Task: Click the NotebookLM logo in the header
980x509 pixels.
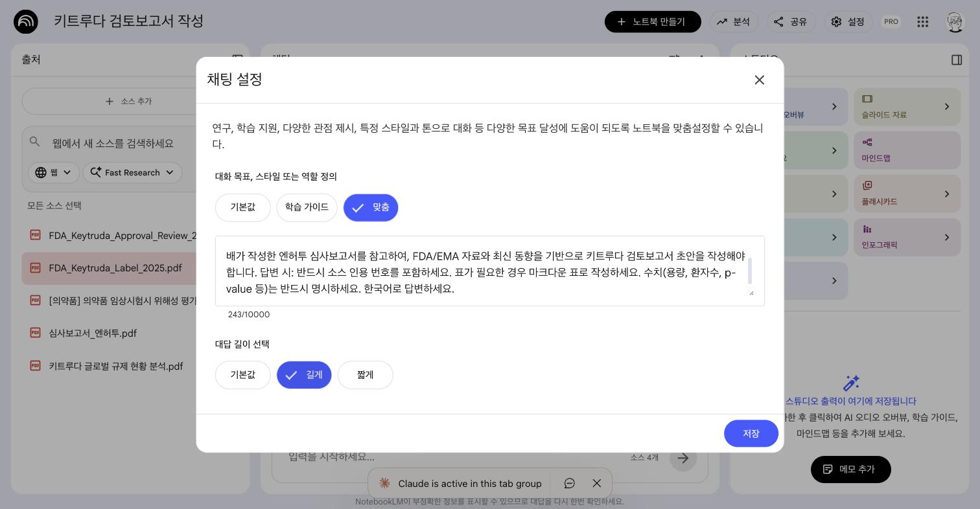Action: coord(26,21)
